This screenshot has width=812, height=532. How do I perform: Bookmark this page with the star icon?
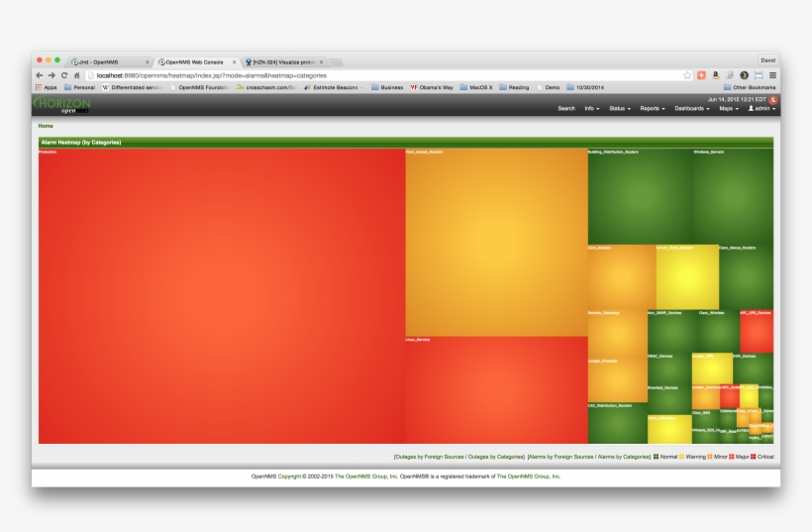(x=687, y=75)
